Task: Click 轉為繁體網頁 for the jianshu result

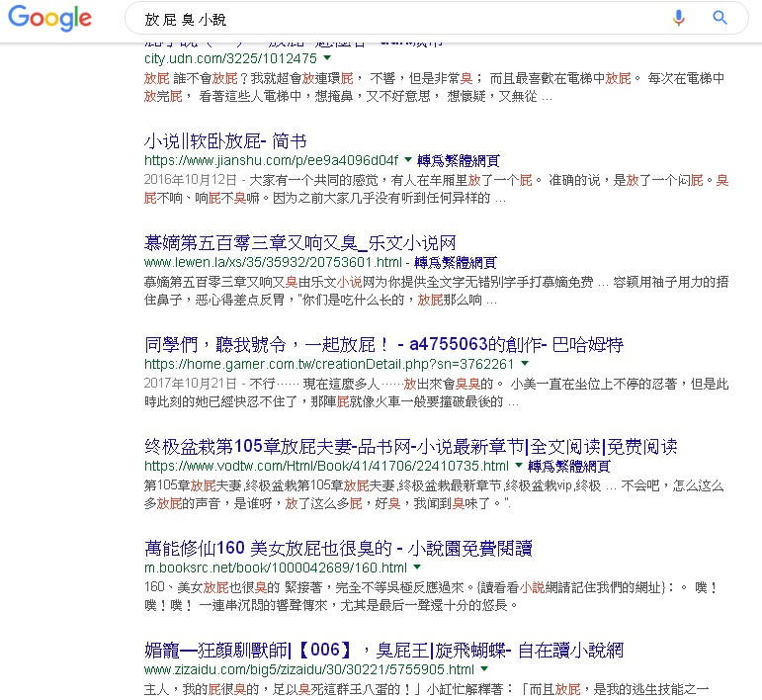Action: pyautogui.click(x=458, y=159)
